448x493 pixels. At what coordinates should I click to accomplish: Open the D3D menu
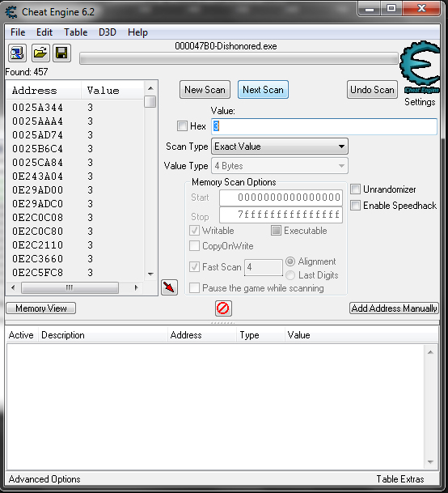108,32
